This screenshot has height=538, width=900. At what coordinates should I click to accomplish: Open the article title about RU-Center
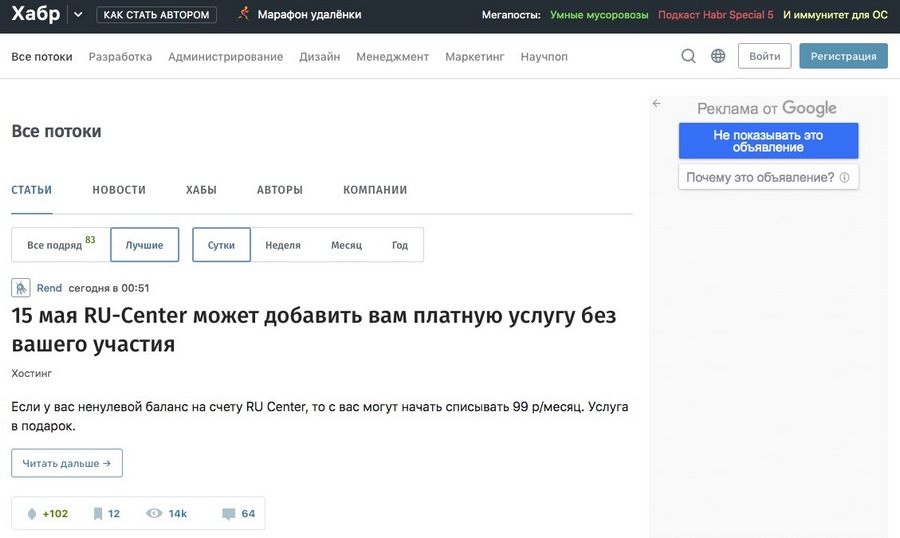click(314, 330)
